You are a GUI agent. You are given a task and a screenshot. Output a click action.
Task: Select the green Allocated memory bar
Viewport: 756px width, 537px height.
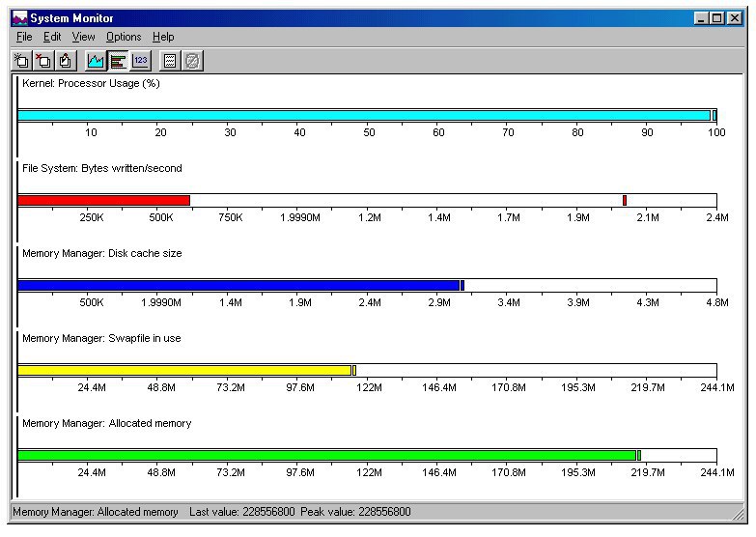click(x=326, y=455)
